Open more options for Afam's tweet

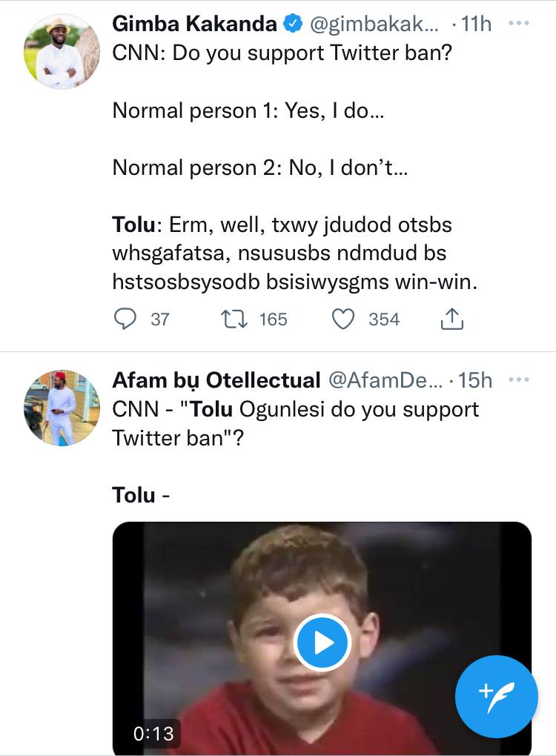tap(519, 380)
